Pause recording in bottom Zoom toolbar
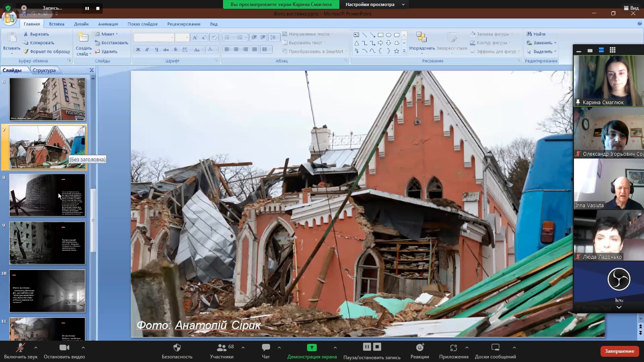The width and height of the screenshot is (644, 362). coord(367,347)
